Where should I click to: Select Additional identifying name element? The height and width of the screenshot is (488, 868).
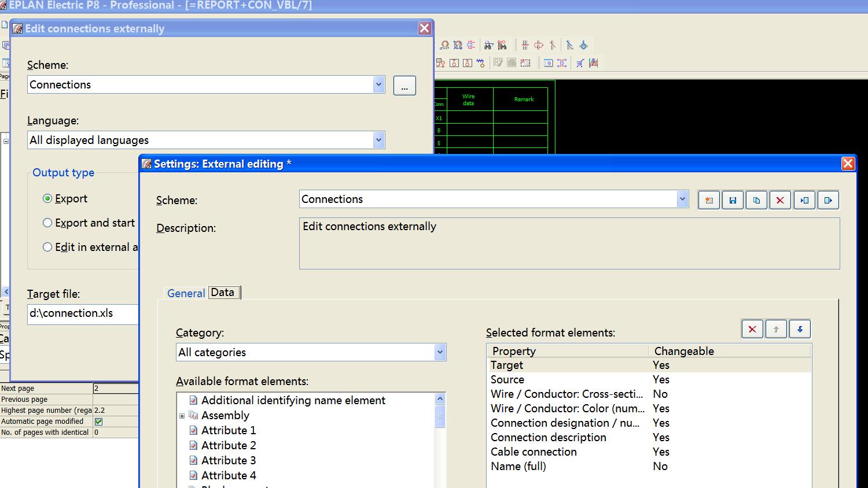click(293, 400)
